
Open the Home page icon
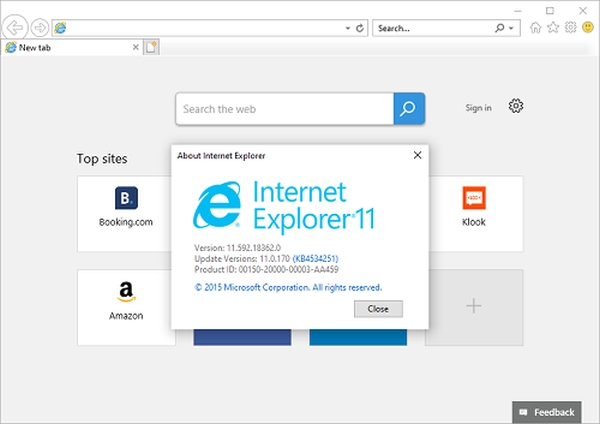click(x=535, y=28)
